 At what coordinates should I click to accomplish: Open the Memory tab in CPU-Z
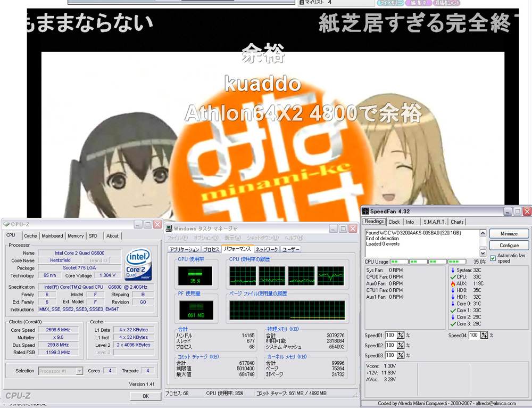point(76,236)
